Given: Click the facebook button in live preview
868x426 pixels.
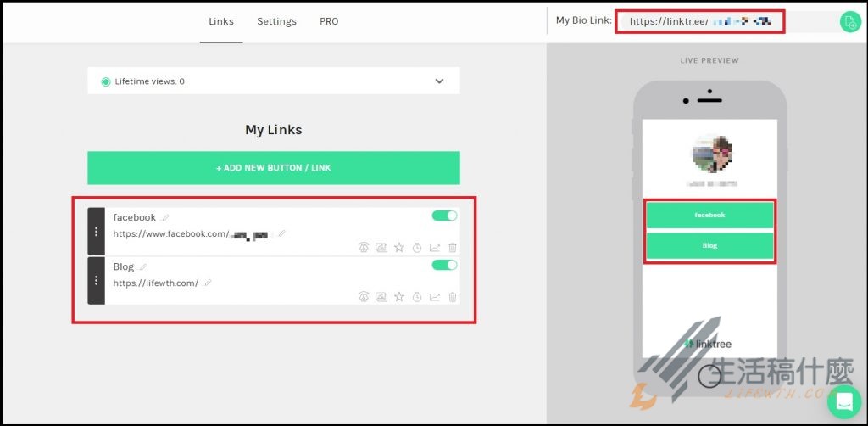Looking at the screenshot, I should [709, 216].
